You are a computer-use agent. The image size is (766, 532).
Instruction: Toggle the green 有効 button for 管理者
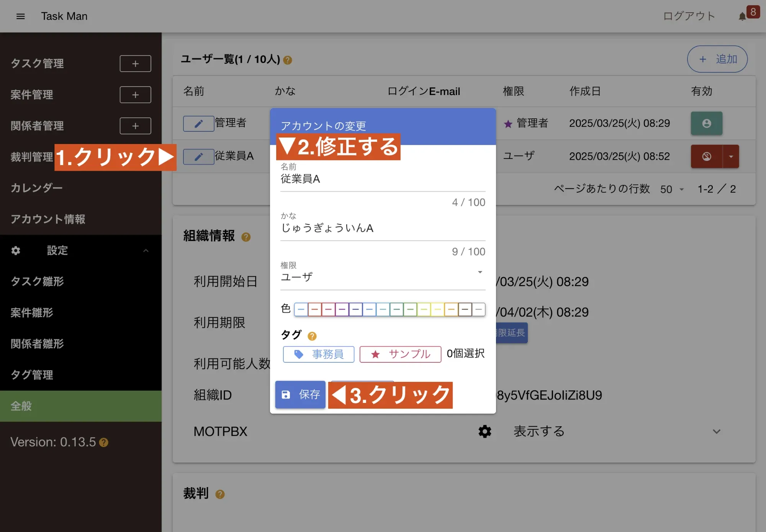click(x=706, y=123)
